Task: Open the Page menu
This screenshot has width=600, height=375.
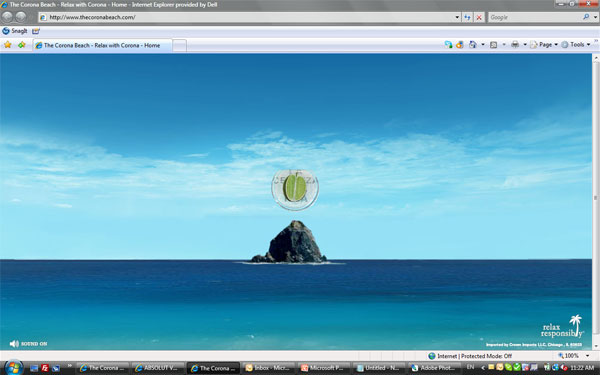Action: 544,45
